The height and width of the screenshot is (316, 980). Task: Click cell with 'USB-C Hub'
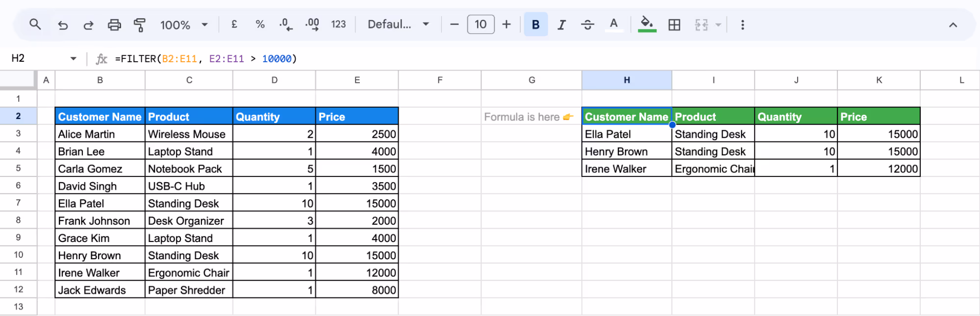189,186
